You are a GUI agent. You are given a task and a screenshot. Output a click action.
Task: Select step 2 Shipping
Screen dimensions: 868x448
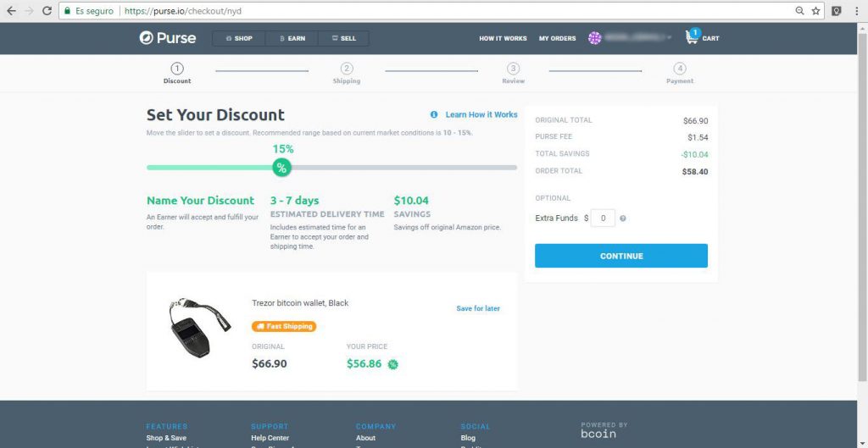(347, 73)
